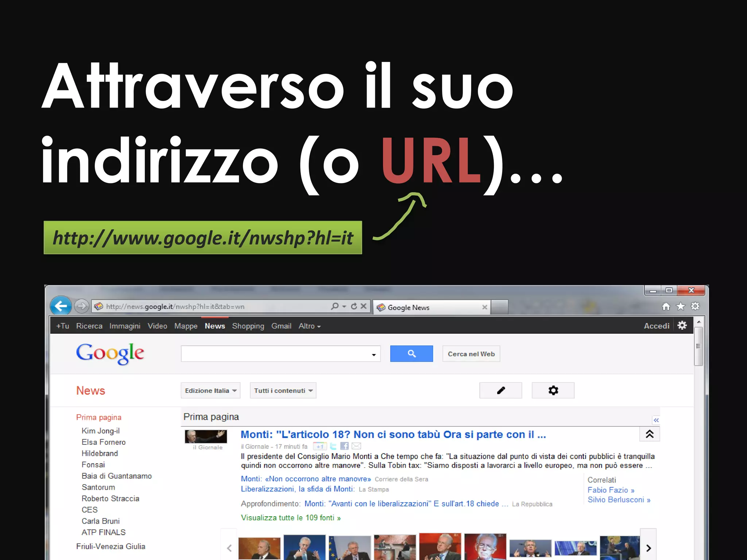Open Tutti i contenuti dropdown
This screenshot has height=560, width=747.
(x=283, y=390)
